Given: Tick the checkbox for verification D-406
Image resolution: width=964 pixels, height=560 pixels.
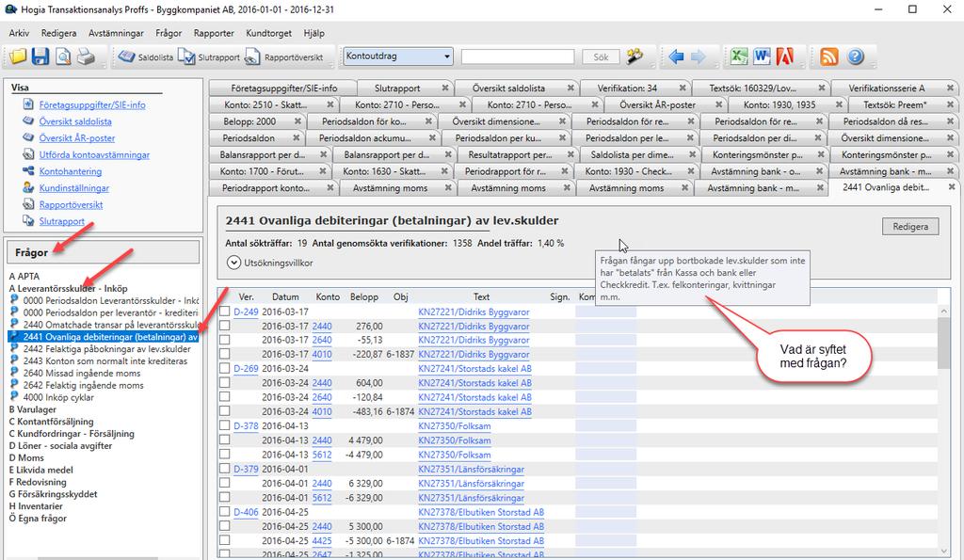Looking at the screenshot, I should [225, 511].
